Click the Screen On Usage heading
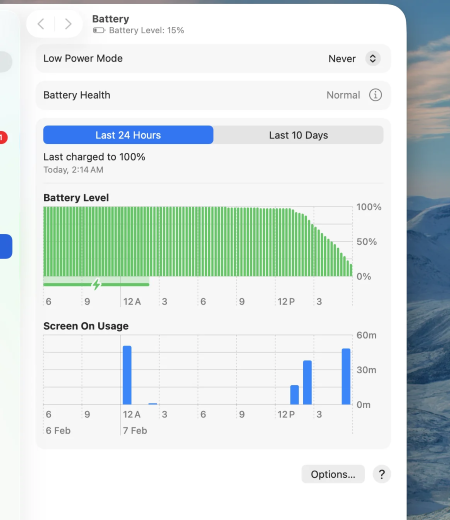Image resolution: width=450 pixels, height=520 pixels. pos(86,326)
